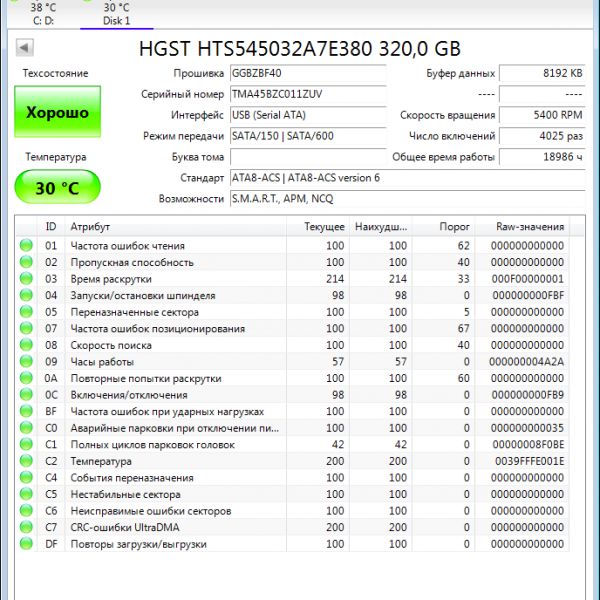The width and height of the screenshot is (600, 600).
Task: Select the Частота ошибок чтения attribute name
Action: pyautogui.click(x=127, y=246)
